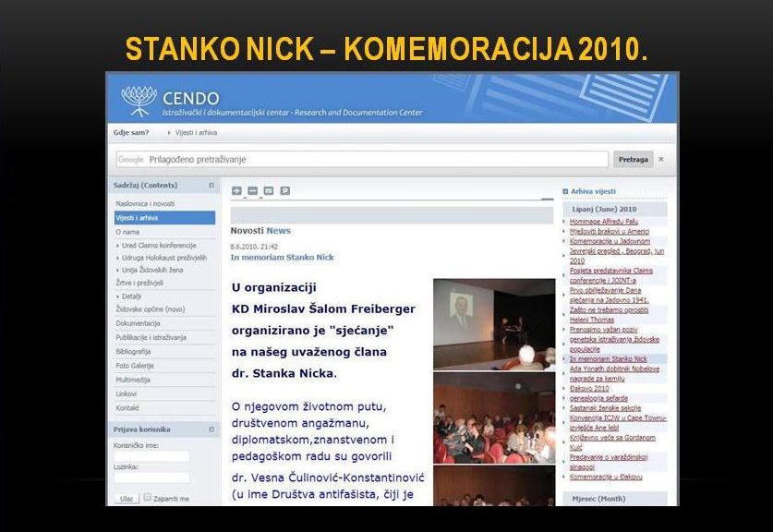
Task: Tick the Zapamti me checkbox
Action: point(147,497)
